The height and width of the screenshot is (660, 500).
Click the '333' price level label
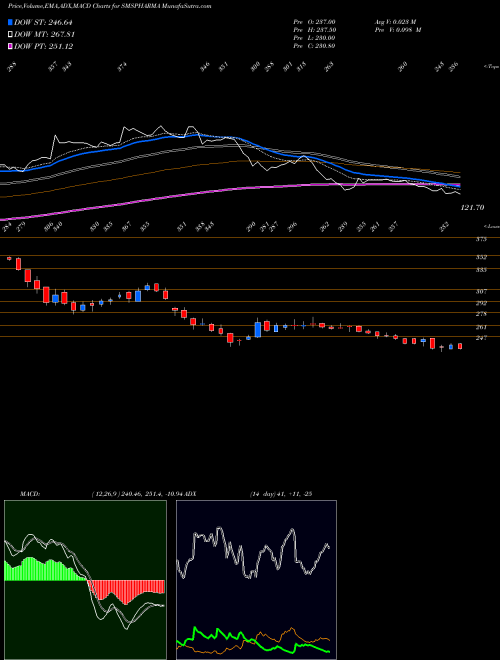(x=481, y=270)
